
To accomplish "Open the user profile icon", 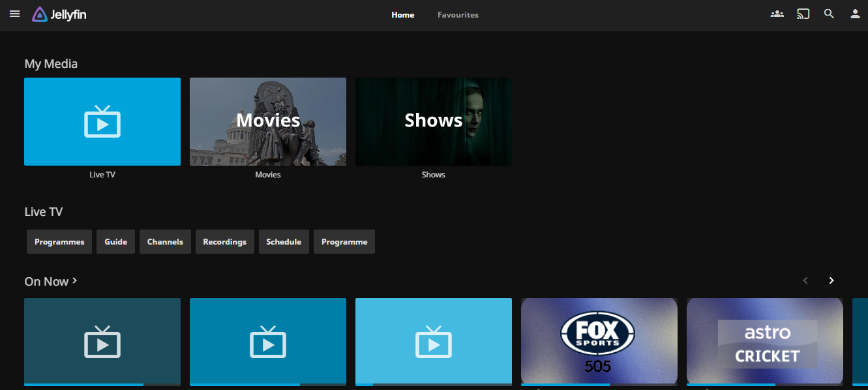I will point(855,14).
